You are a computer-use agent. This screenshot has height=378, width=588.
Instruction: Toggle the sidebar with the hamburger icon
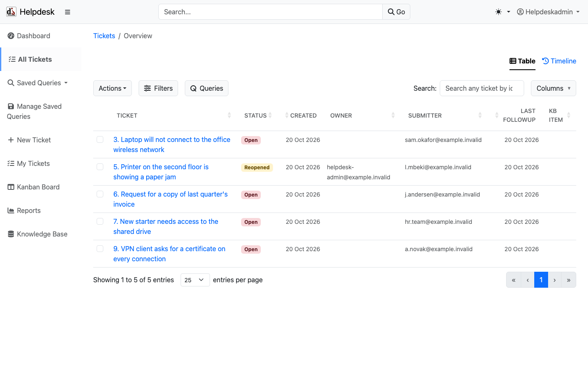tap(67, 12)
